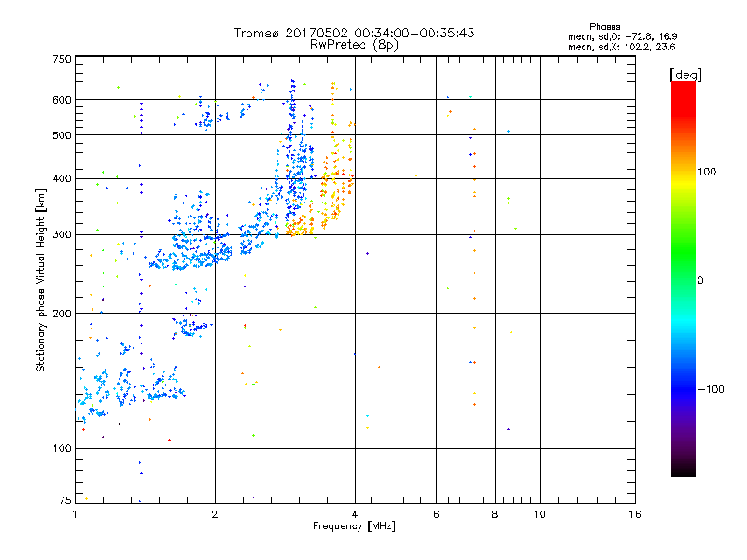
Task: Click x-axis tick label 4
Action: [355, 514]
